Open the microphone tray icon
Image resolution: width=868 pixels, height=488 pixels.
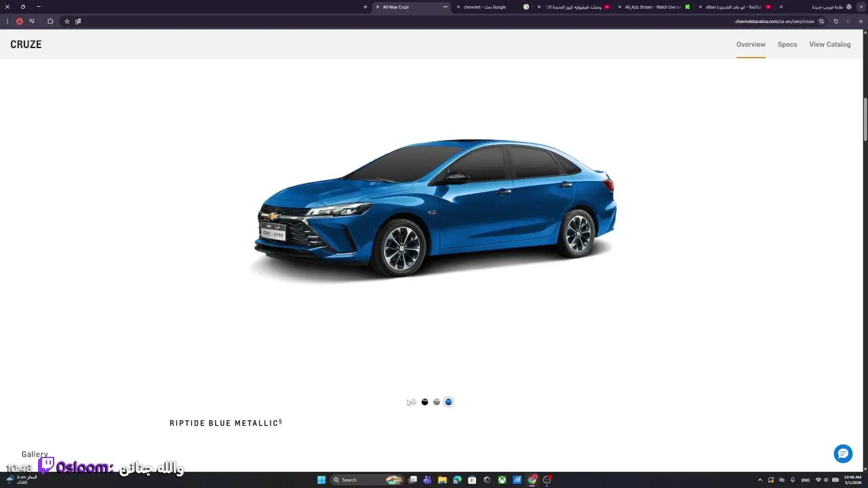click(x=792, y=480)
